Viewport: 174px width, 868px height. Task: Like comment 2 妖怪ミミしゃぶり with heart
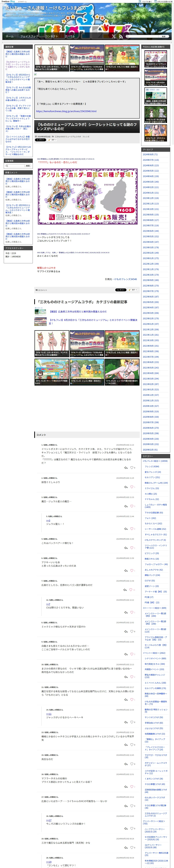click(132, 487)
